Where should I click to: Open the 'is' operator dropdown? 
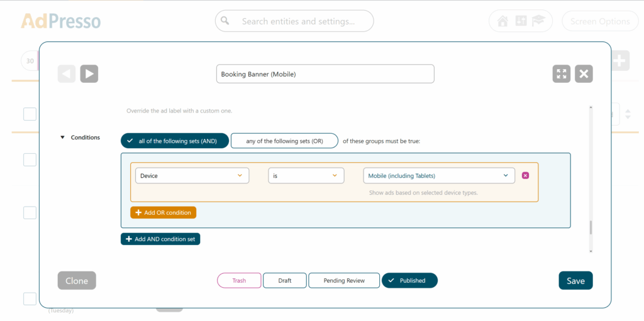[x=306, y=176]
